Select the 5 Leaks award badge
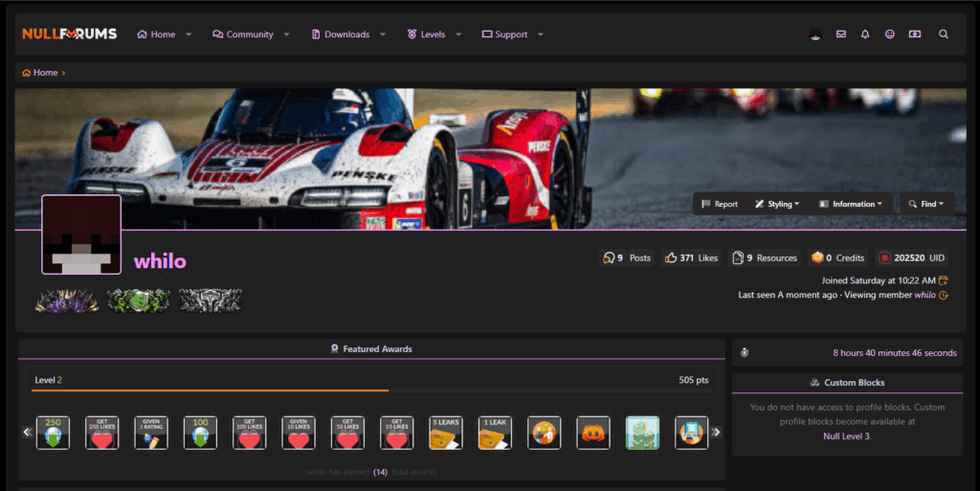The image size is (980, 491). pos(446,433)
